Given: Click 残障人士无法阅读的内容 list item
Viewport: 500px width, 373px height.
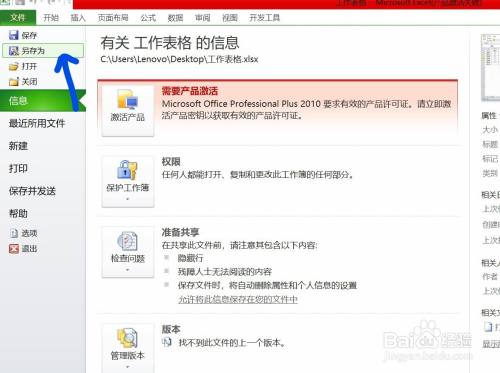Looking at the screenshot, I should click(225, 271).
